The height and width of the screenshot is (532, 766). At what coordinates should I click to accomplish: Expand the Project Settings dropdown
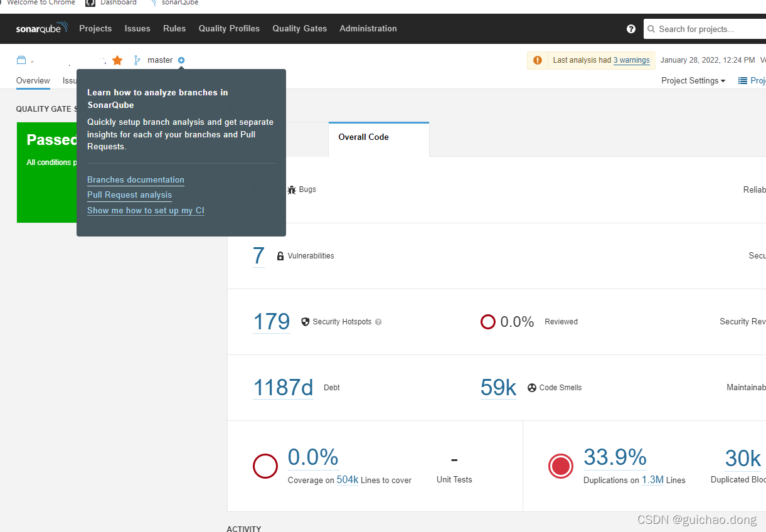(x=693, y=80)
